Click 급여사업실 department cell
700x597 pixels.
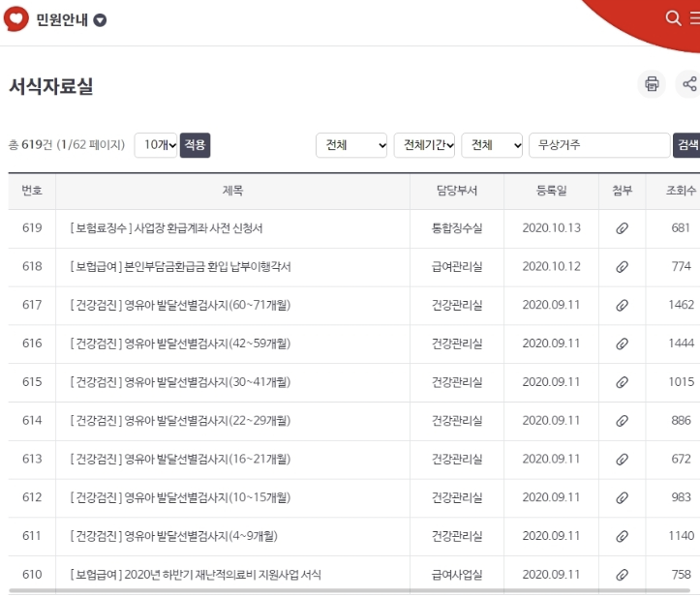coord(457,575)
